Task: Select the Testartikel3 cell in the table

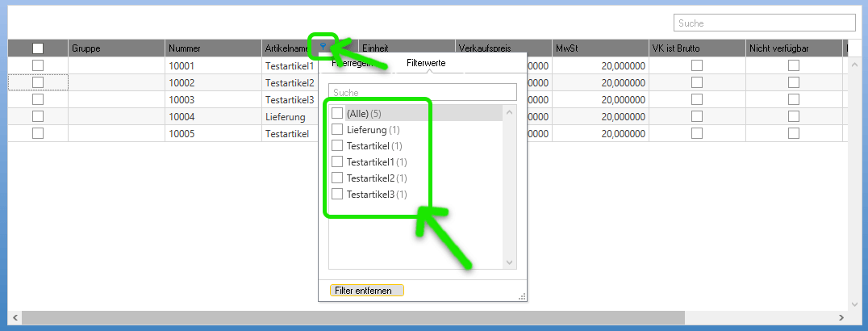Action: (x=290, y=99)
